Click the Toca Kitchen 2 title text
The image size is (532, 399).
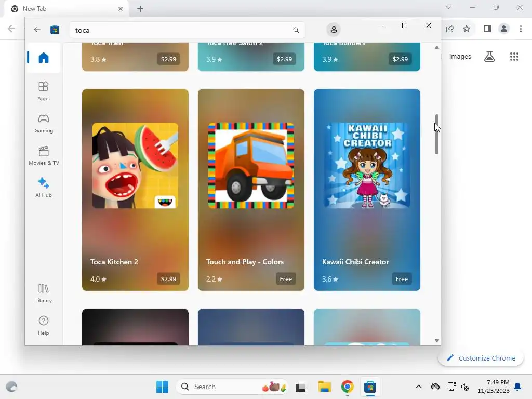pyautogui.click(x=114, y=262)
